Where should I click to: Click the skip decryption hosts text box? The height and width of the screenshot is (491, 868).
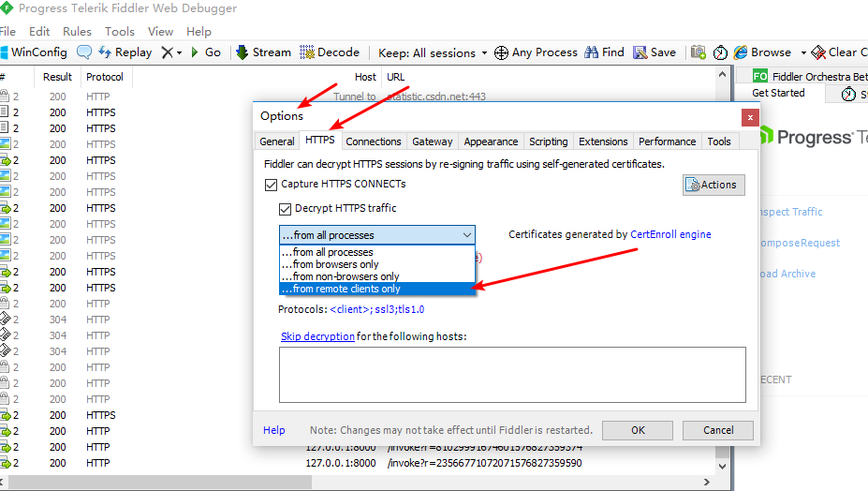[512, 375]
